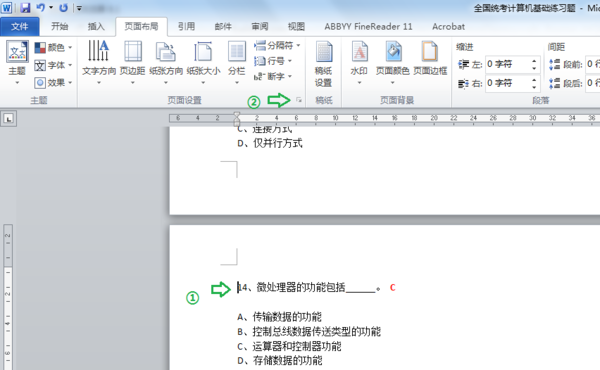Open the 页边距 margins menu
The height and width of the screenshot is (370, 600).
pos(132,62)
